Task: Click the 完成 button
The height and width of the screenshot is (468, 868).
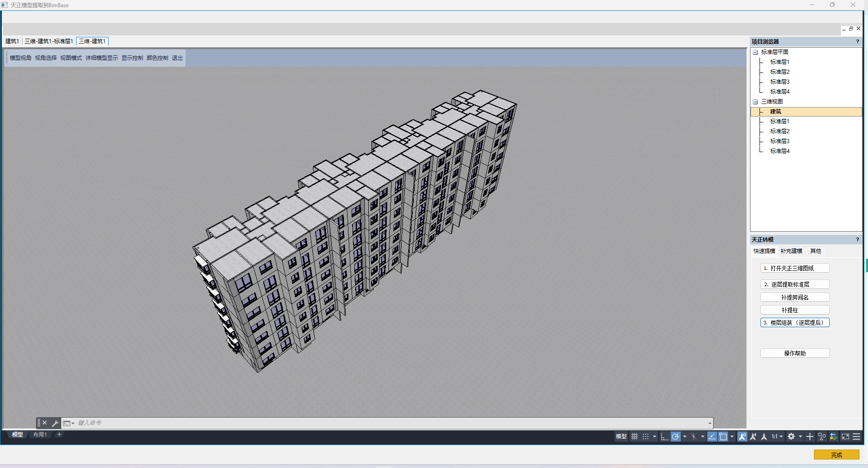Action: (x=836, y=455)
